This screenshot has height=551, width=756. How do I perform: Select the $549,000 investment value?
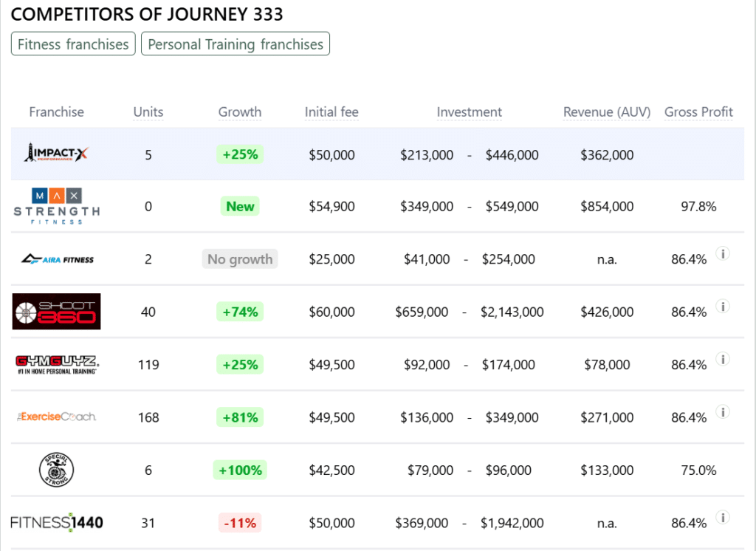pyautogui.click(x=512, y=207)
